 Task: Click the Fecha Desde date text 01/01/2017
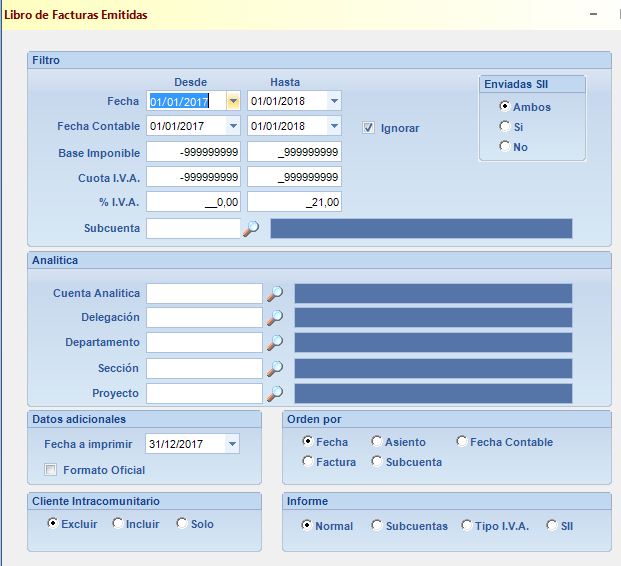point(179,101)
